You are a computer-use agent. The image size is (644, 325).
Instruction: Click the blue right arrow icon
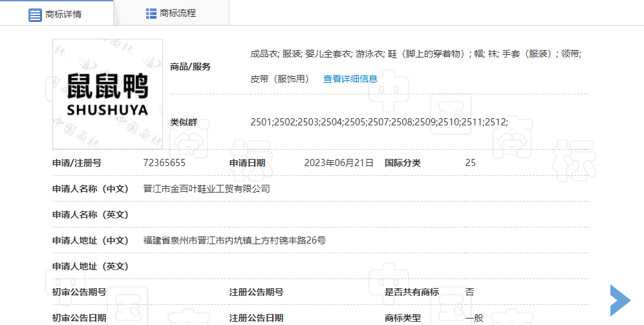coord(619,300)
